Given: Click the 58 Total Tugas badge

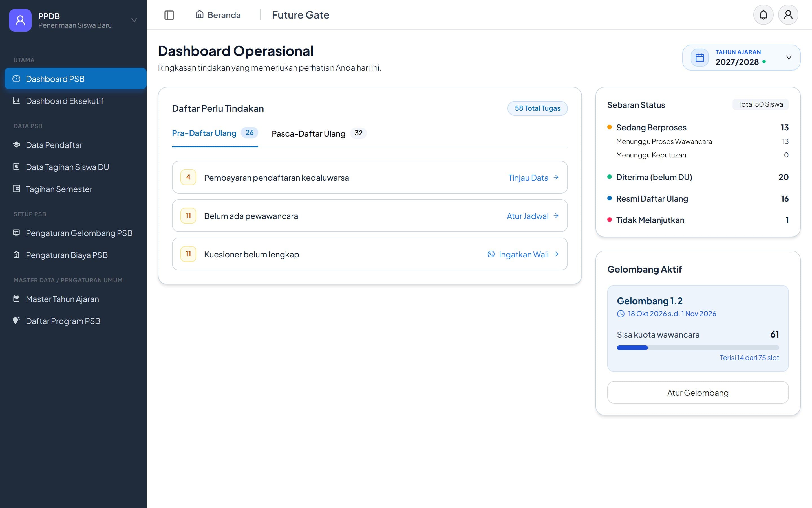Looking at the screenshot, I should pos(537,108).
